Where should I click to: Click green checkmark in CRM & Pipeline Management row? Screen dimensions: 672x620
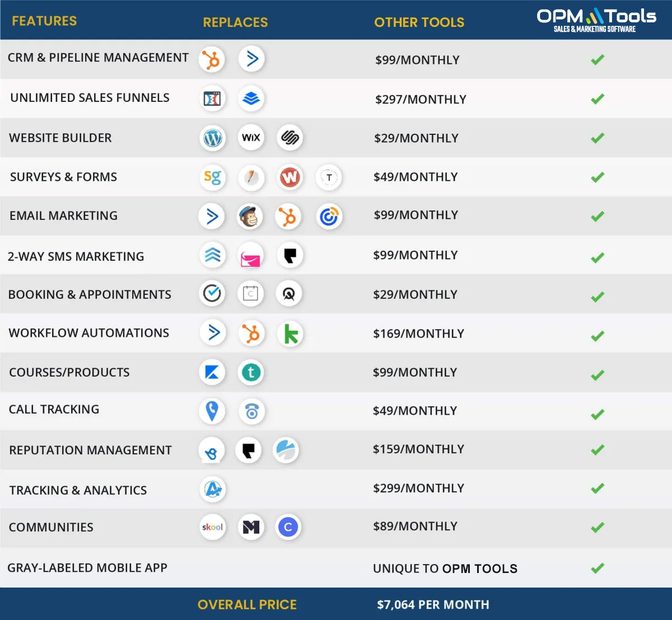[598, 59]
